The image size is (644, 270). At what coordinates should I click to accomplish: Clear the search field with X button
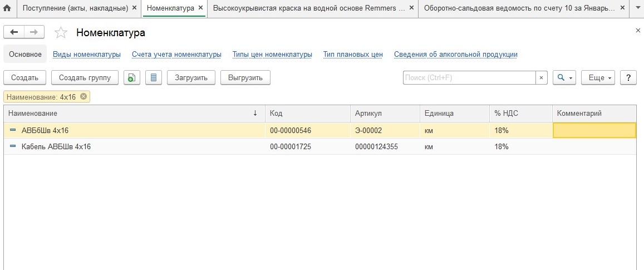click(542, 78)
